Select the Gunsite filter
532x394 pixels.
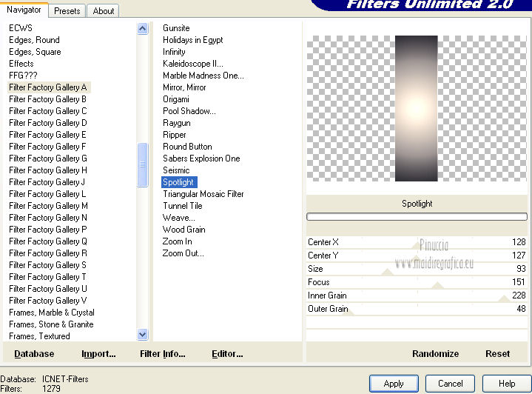tap(176, 28)
